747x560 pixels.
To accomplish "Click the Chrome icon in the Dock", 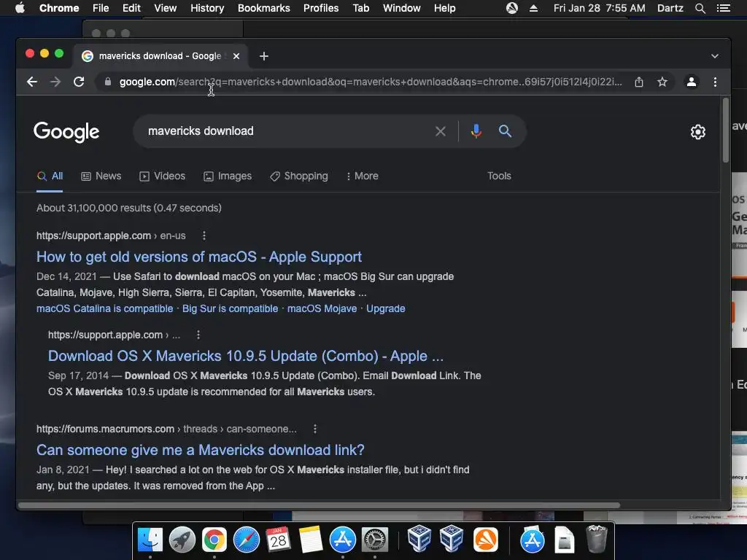I will (214, 540).
